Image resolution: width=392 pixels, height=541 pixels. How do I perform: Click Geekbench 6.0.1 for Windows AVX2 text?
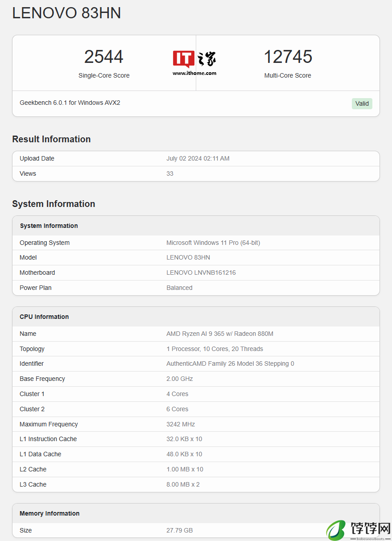coord(70,103)
